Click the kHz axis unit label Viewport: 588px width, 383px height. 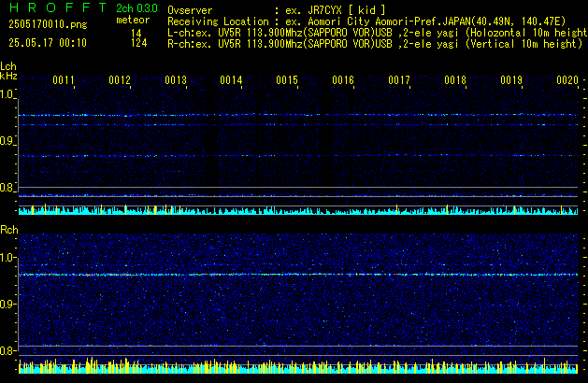[x=8, y=76]
